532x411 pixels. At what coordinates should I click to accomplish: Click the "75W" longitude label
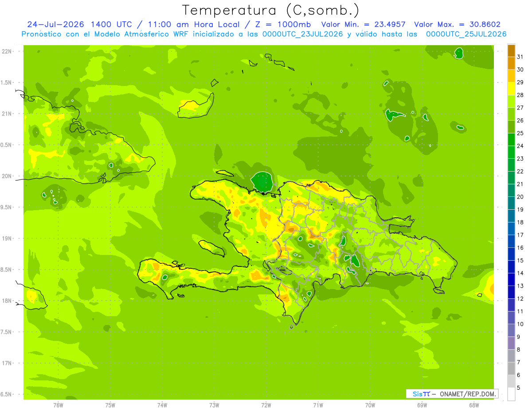coord(110,405)
